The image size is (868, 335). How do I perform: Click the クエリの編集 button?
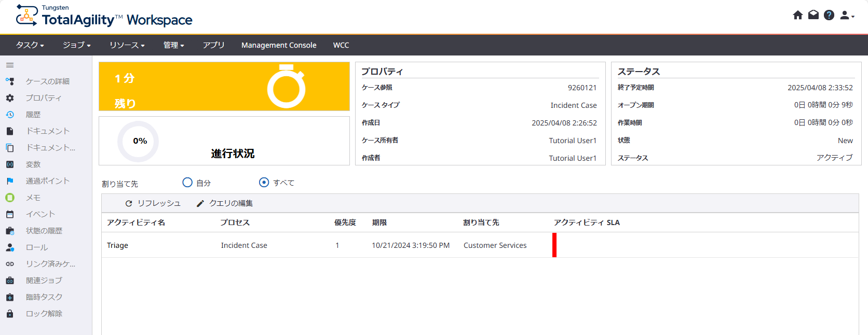[225, 203]
